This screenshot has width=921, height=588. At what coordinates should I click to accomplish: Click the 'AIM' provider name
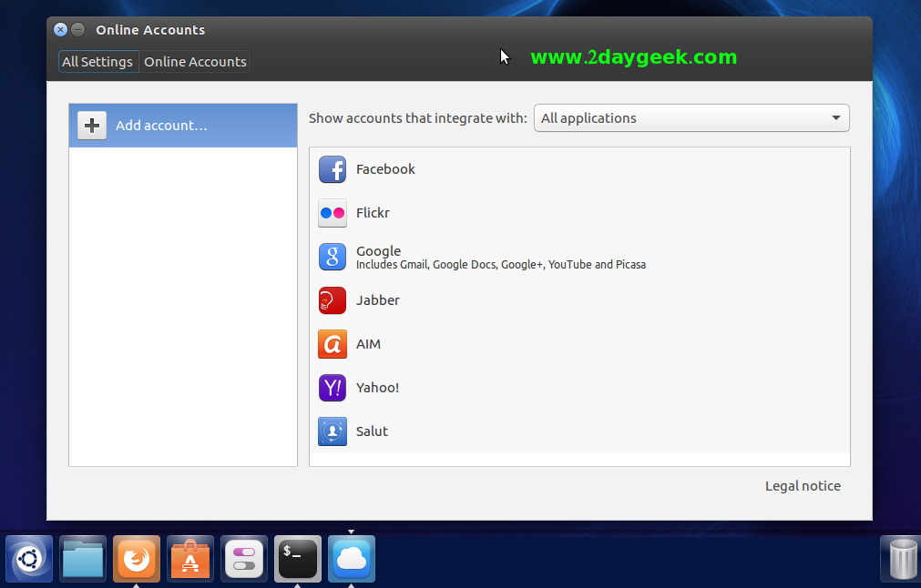coord(368,344)
